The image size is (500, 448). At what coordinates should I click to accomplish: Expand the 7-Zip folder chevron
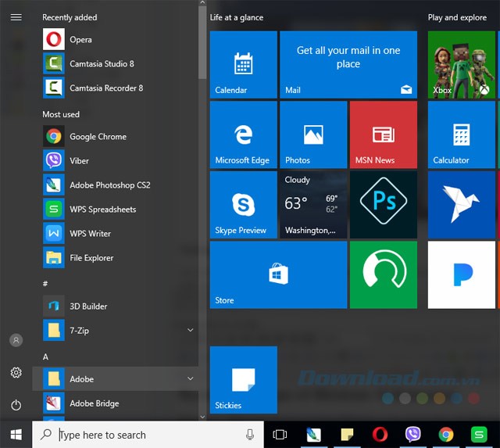tap(191, 331)
